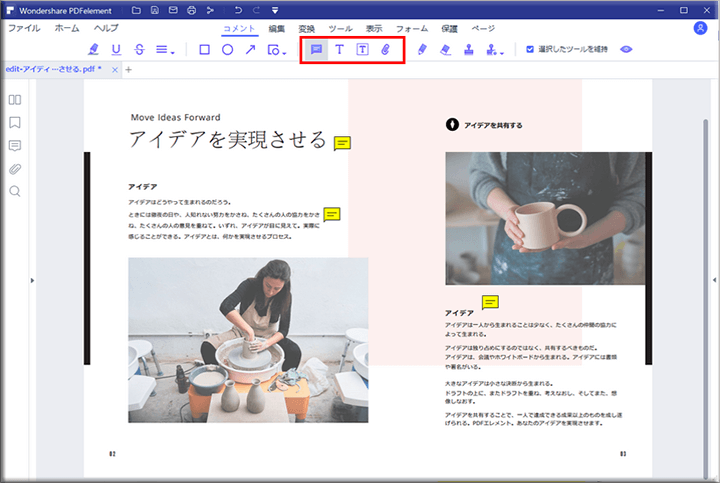Toggle the 選択したツールを維持 checkbox
Screen dimensions: 720x483
(x=530, y=49)
